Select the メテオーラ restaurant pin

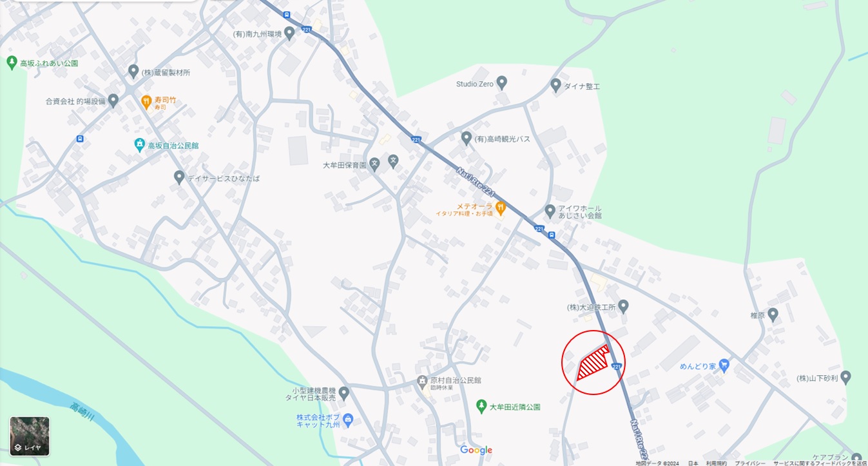pos(501,208)
